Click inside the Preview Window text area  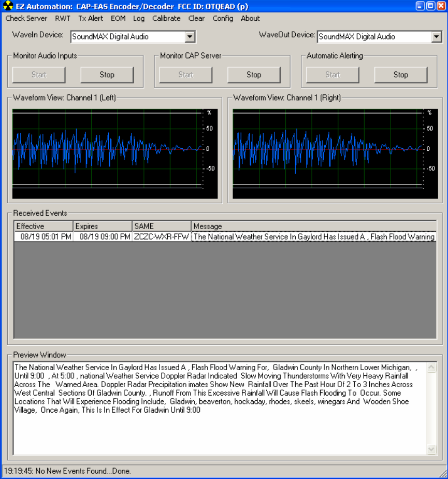[x=220, y=408]
